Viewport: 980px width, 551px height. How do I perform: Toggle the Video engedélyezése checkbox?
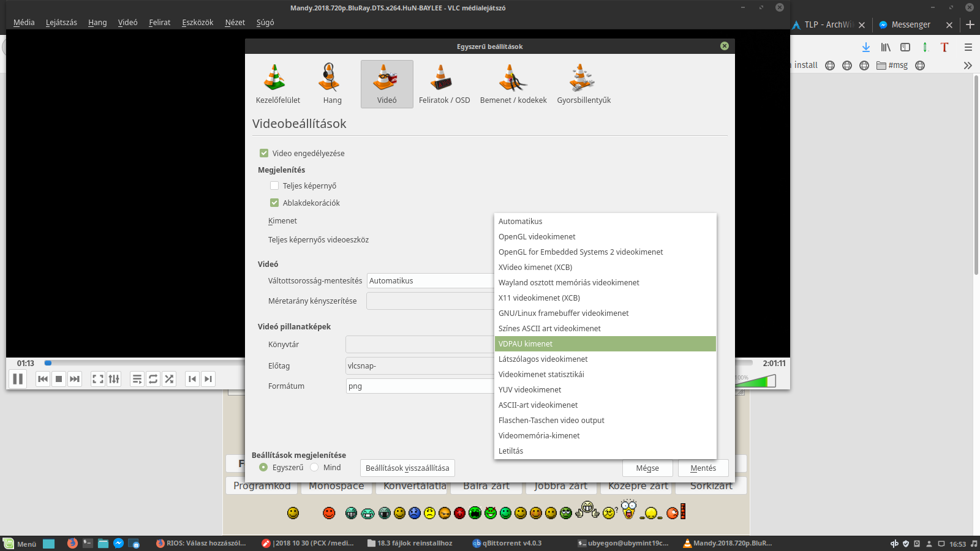(264, 153)
